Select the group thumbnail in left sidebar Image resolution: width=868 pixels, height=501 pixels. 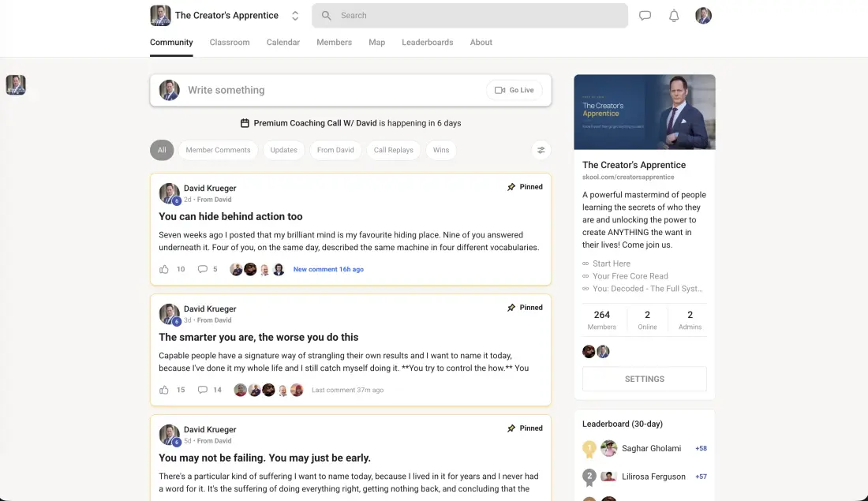click(16, 85)
